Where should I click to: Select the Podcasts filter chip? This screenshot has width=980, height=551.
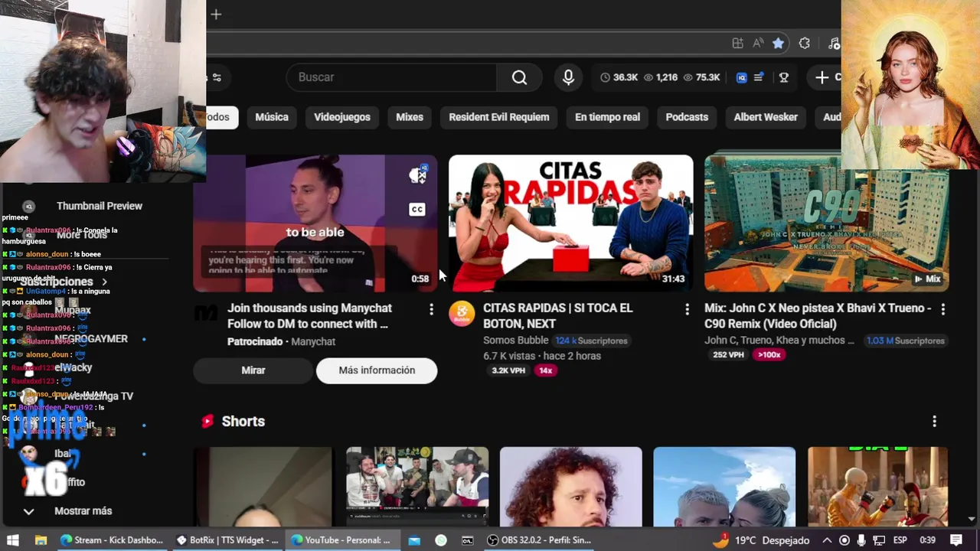click(687, 117)
